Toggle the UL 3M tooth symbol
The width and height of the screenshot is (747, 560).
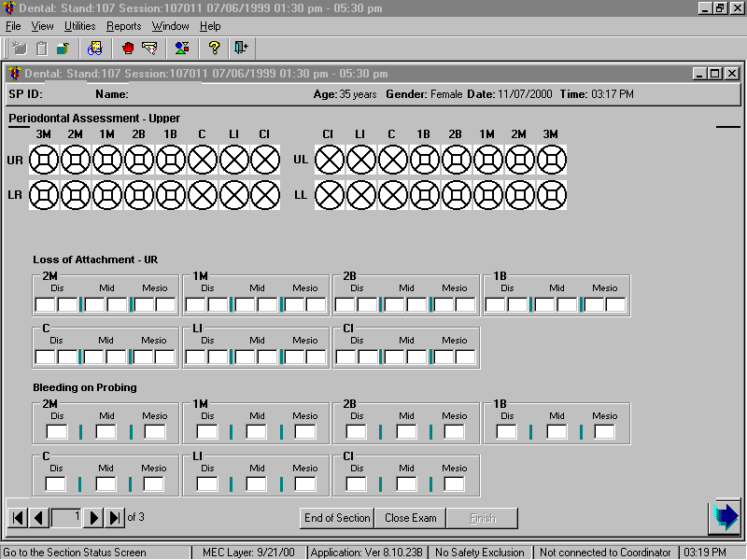click(551, 161)
